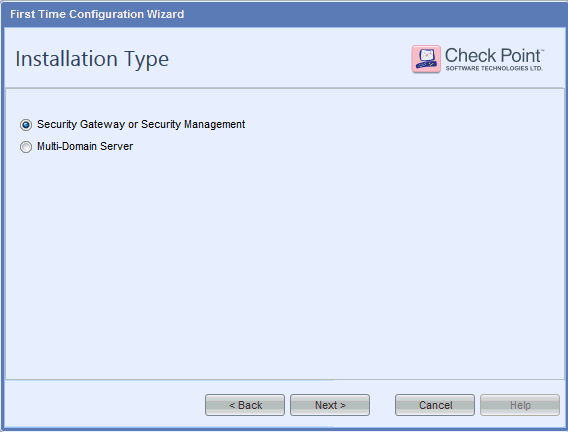
Task: Select the Multi-Domain Server radio button
Action: 26,147
